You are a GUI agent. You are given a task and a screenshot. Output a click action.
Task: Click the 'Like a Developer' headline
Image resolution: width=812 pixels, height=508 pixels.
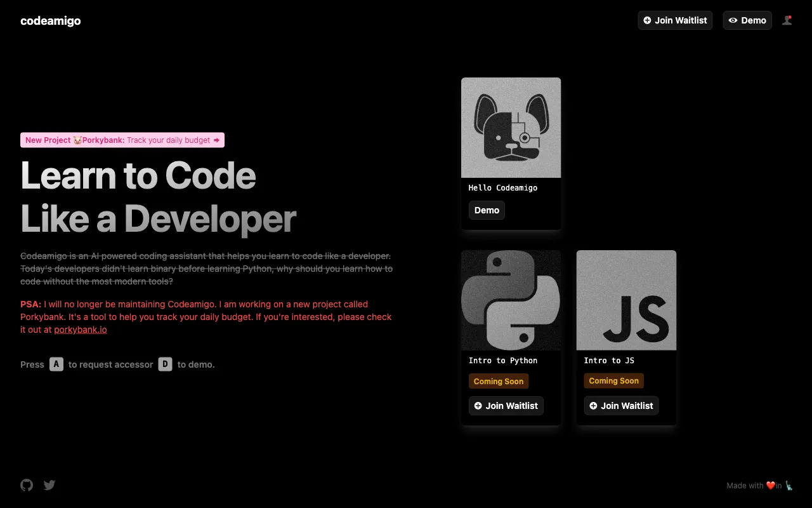click(x=159, y=218)
